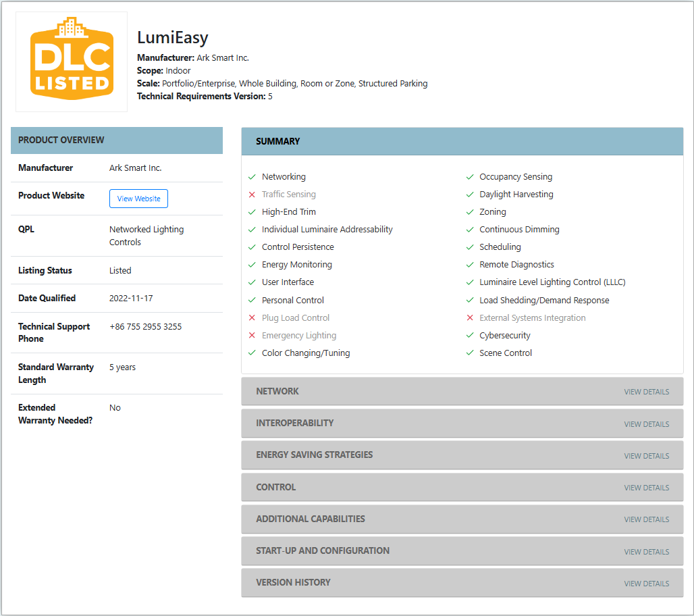Click the green checkmark next to Networking

tap(252, 177)
